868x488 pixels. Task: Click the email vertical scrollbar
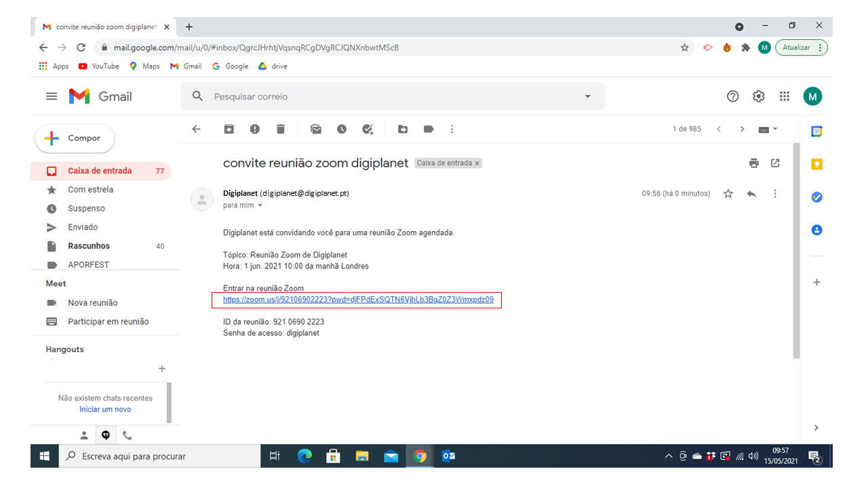(796, 251)
